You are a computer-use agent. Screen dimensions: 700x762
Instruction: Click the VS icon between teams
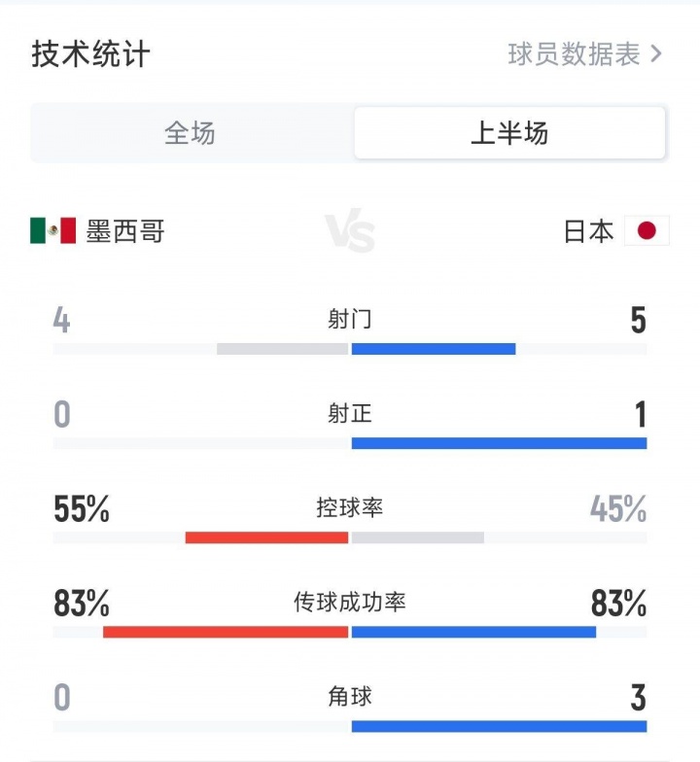click(350, 233)
